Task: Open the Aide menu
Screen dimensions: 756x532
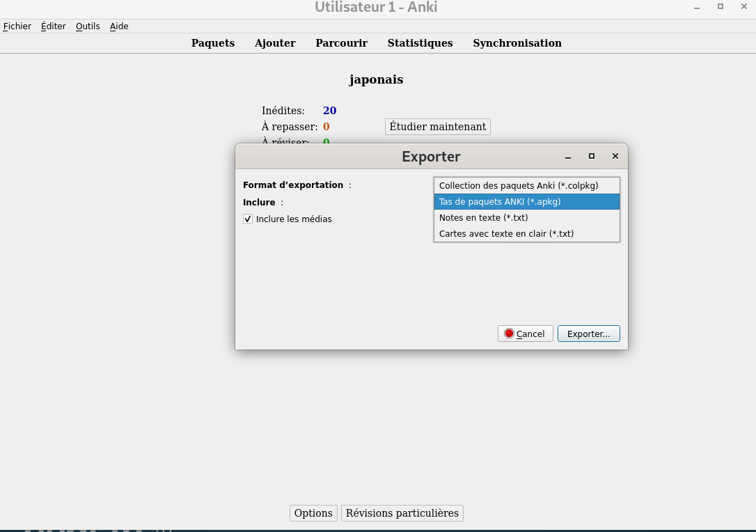Action: [119, 26]
